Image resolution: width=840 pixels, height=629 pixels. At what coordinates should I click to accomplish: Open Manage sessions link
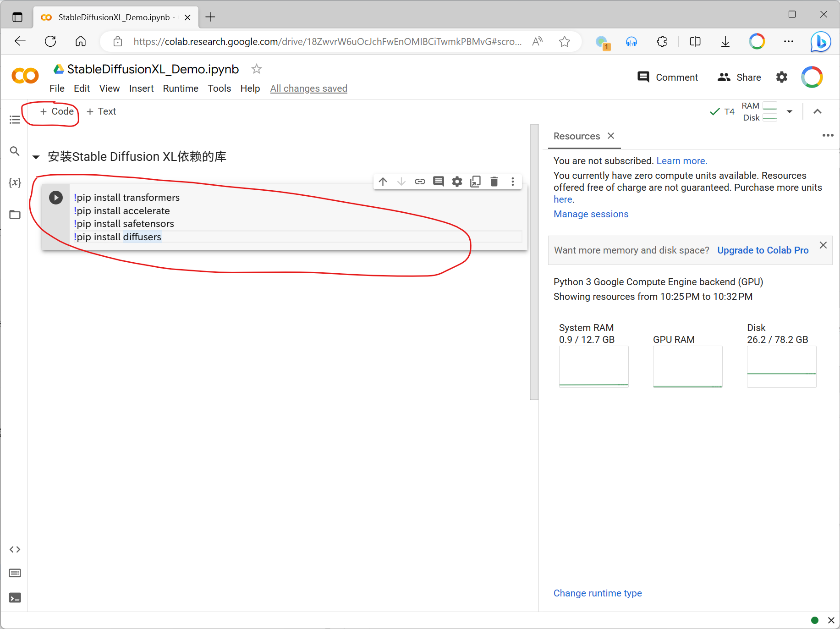tap(591, 214)
